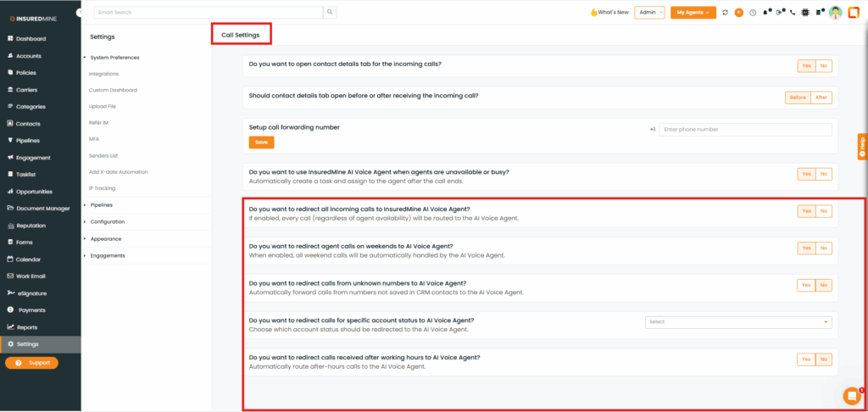Open the Admin role dropdown

coord(649,13)
